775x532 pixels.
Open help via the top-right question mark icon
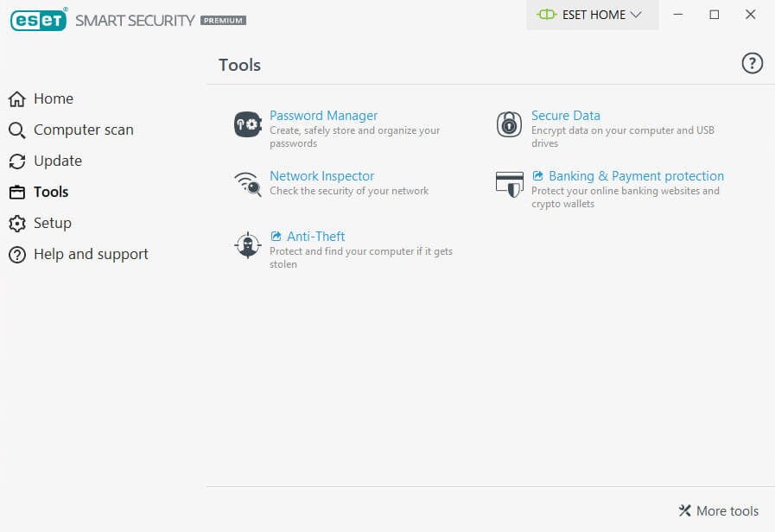tap(752, 63)
